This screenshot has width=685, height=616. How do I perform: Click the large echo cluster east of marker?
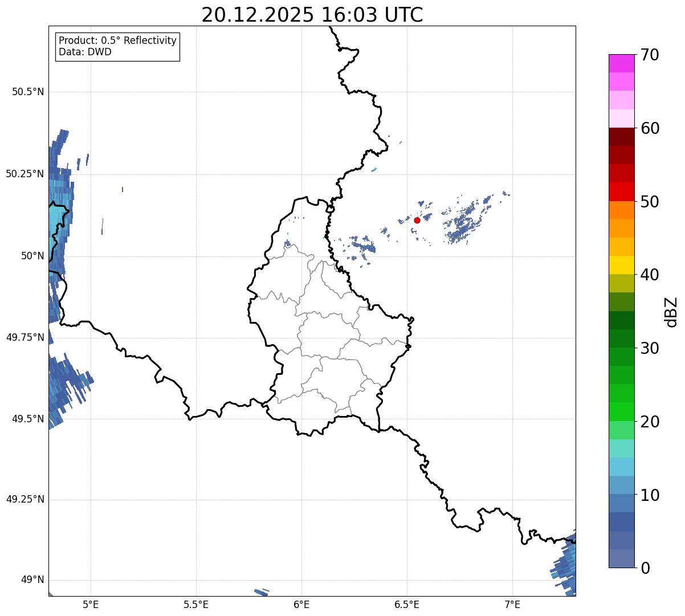466,221
